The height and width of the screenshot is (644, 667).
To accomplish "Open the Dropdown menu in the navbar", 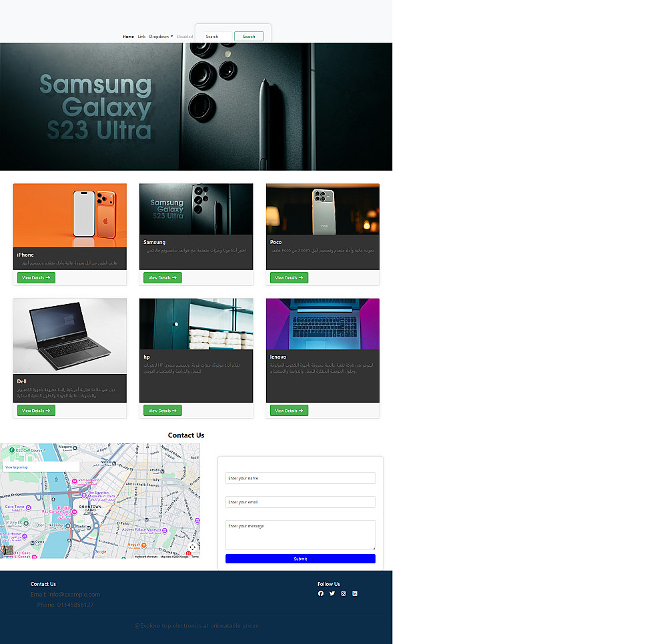I will (161, 37).
